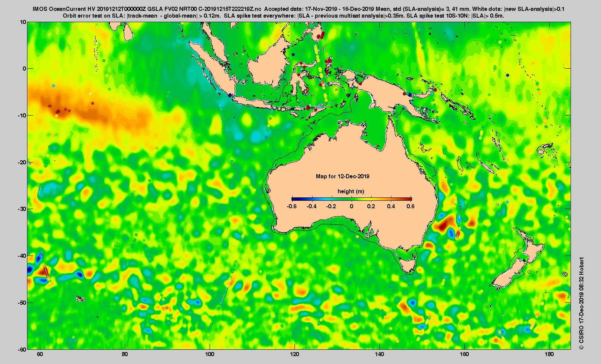Click longitude axis label 100

coord(210,355)
